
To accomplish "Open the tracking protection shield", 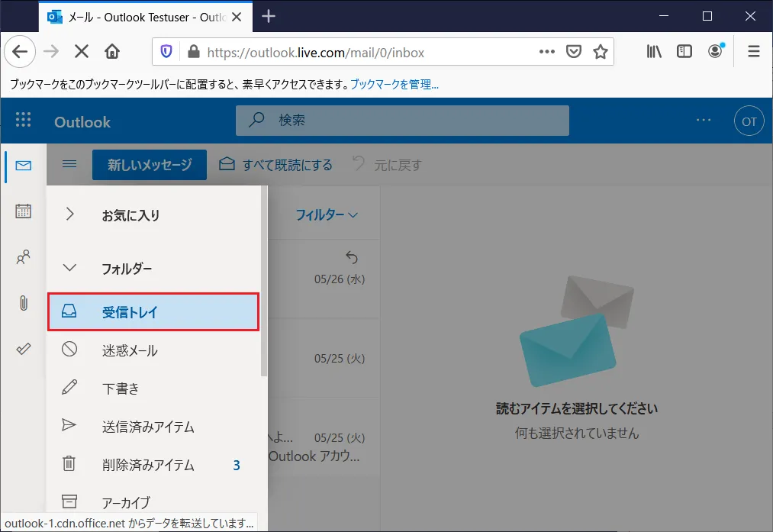I will pyautogui.click(x=166, y=52).
